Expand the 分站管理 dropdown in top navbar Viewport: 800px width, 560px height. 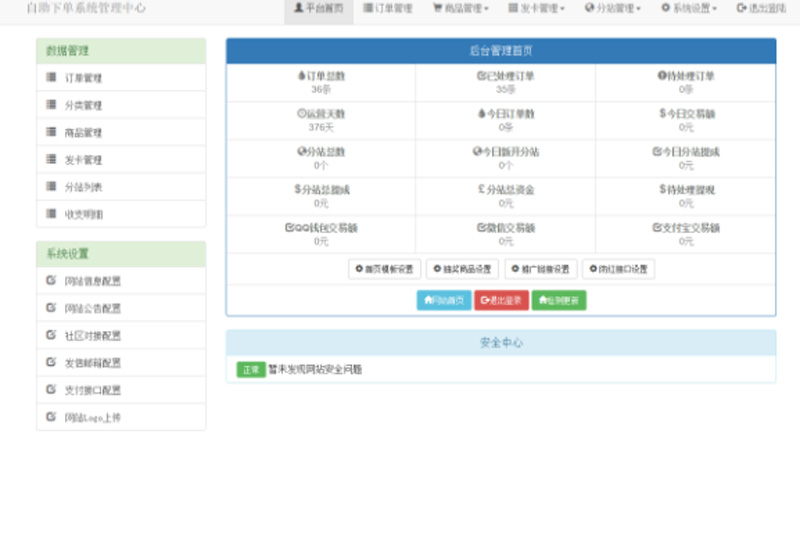[x=612, y=8]
